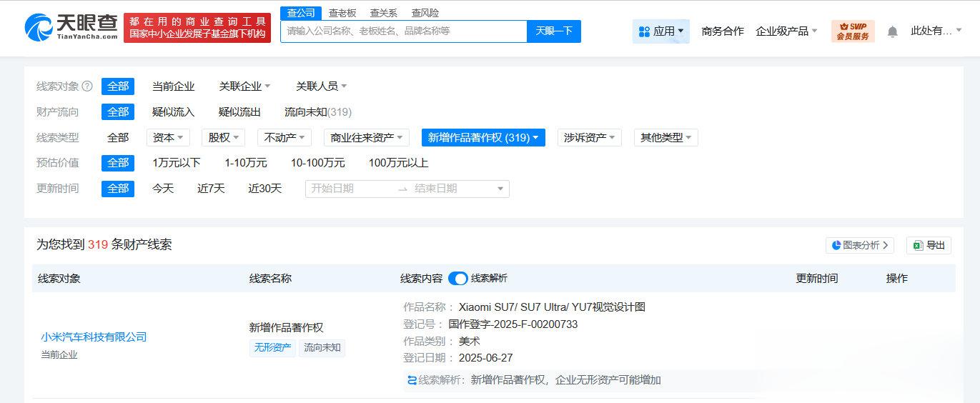The width and height of the screenshot is (980, 403).
Task: Click 天眼一下 search button
Action: [554, 31]
